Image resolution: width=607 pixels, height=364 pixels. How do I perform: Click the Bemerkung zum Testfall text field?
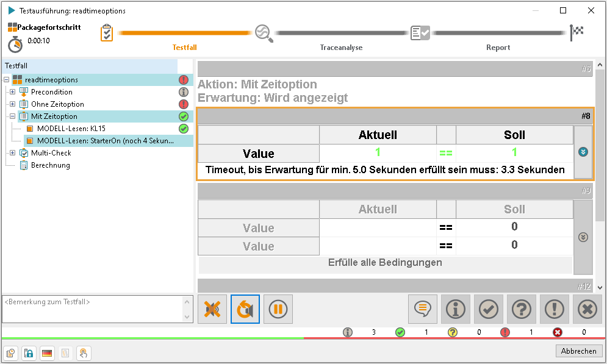(92, 309)
